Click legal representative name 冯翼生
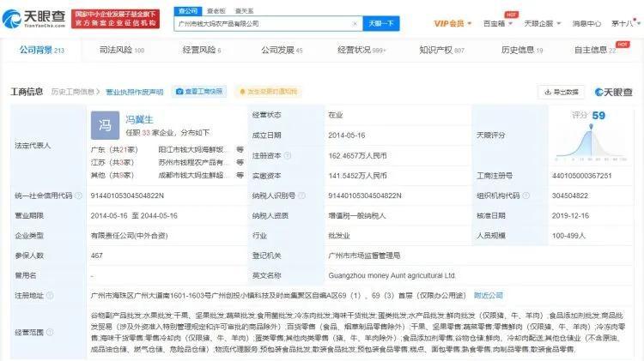Image resolution: width=644 pixels, height=361 pixels. click(x=139, y=119)
